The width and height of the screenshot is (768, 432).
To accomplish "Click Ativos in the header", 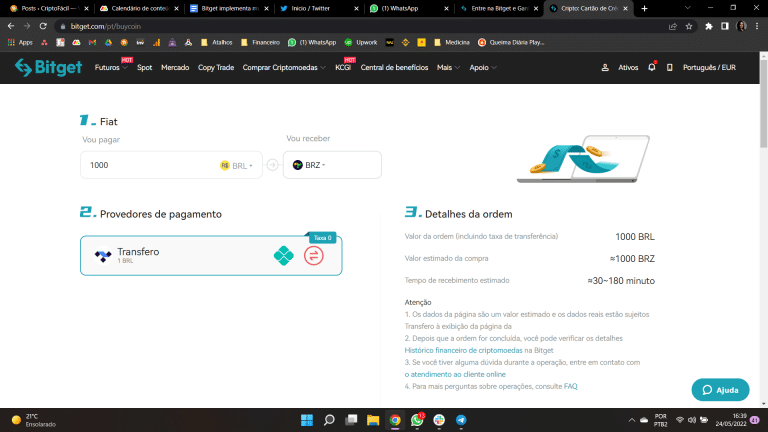I will pos(628,68).
